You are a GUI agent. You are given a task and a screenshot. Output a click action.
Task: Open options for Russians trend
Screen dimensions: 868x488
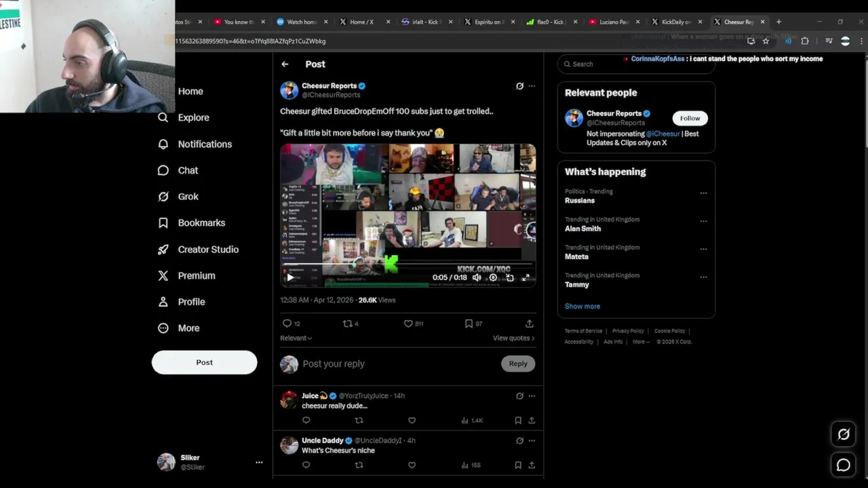click(x=703, y=192)
